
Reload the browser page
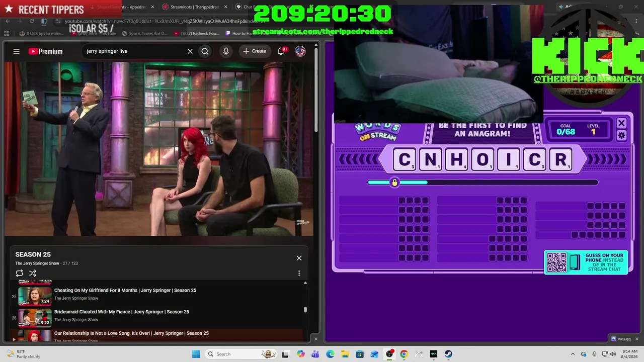[x=32, y=21]
